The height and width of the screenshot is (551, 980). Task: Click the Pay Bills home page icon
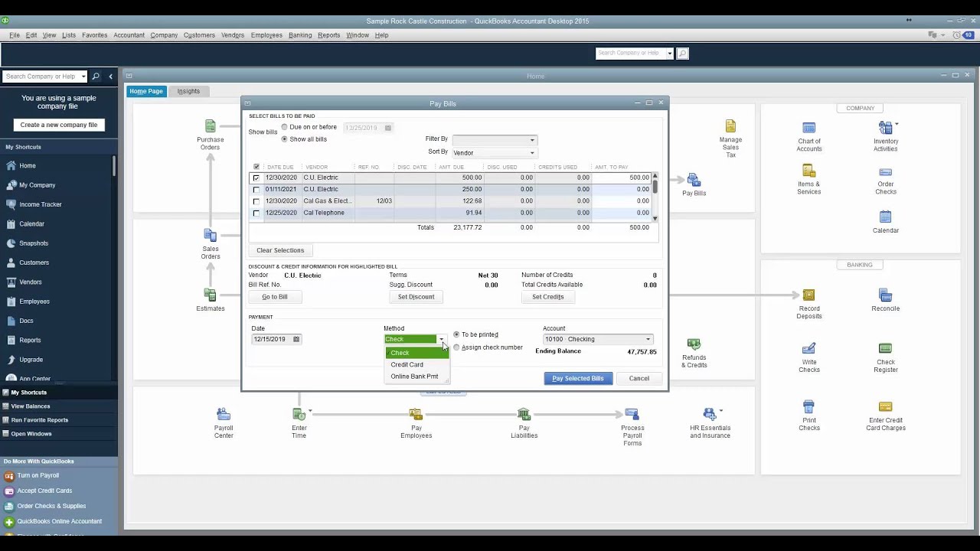[694, 181]
